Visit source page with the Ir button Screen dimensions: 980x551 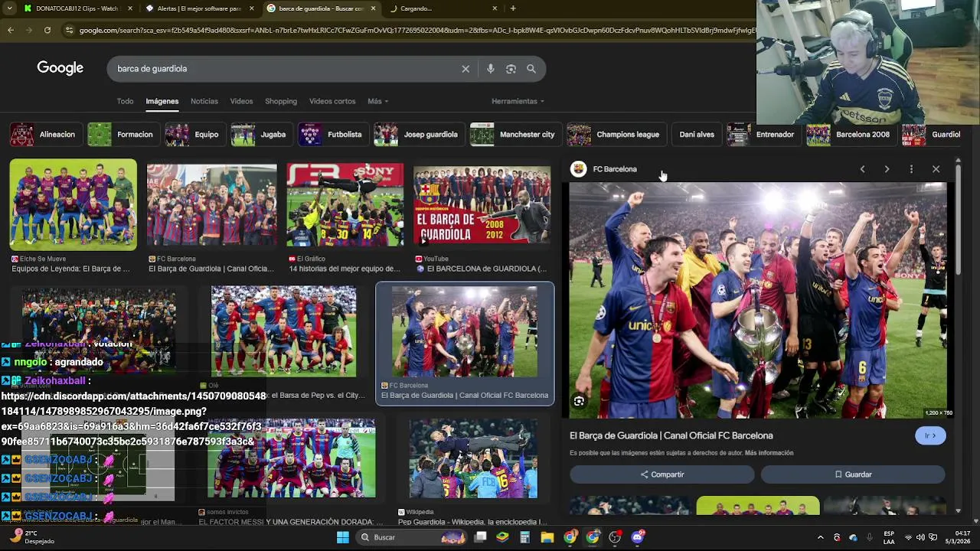point(930,435)
